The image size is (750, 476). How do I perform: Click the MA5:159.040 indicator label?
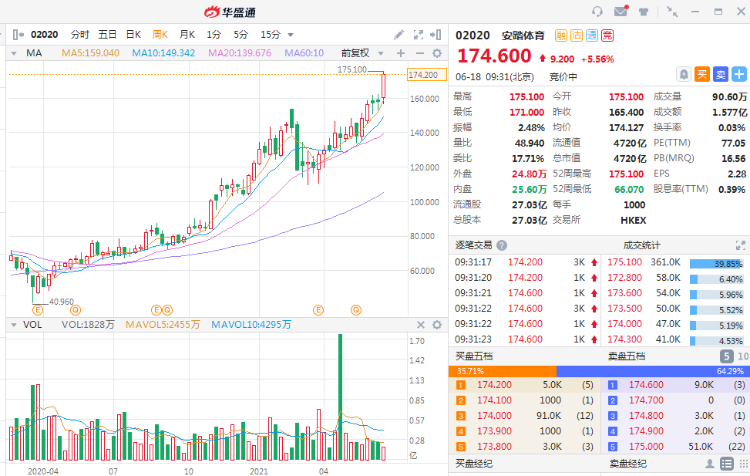(90, 53)
